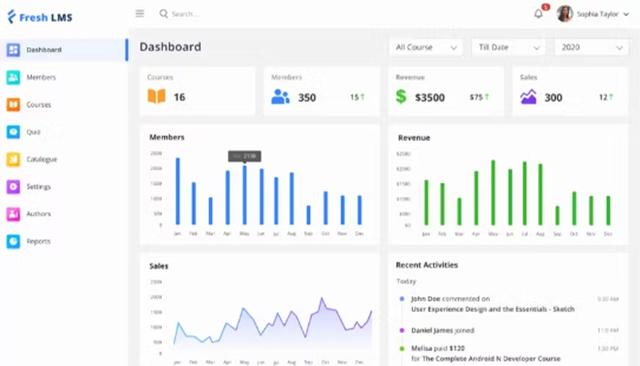
Task: Click the search magnifier icon
Action: [164, 13]
